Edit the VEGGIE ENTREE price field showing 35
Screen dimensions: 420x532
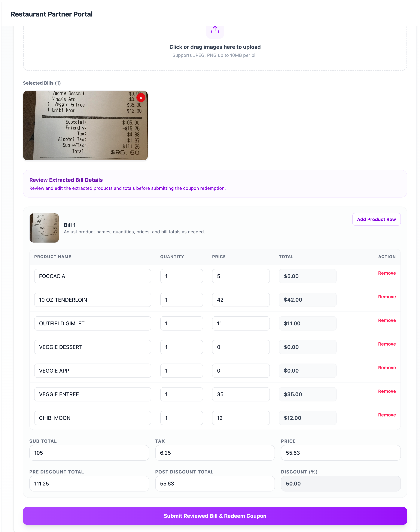(x=241, y=394)
